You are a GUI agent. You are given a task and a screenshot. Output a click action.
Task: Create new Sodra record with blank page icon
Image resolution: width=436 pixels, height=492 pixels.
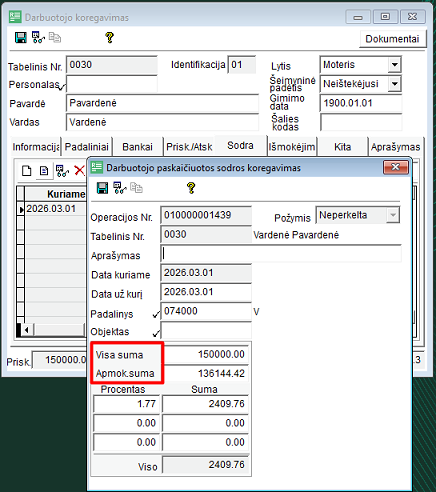[x=27, y=171]
